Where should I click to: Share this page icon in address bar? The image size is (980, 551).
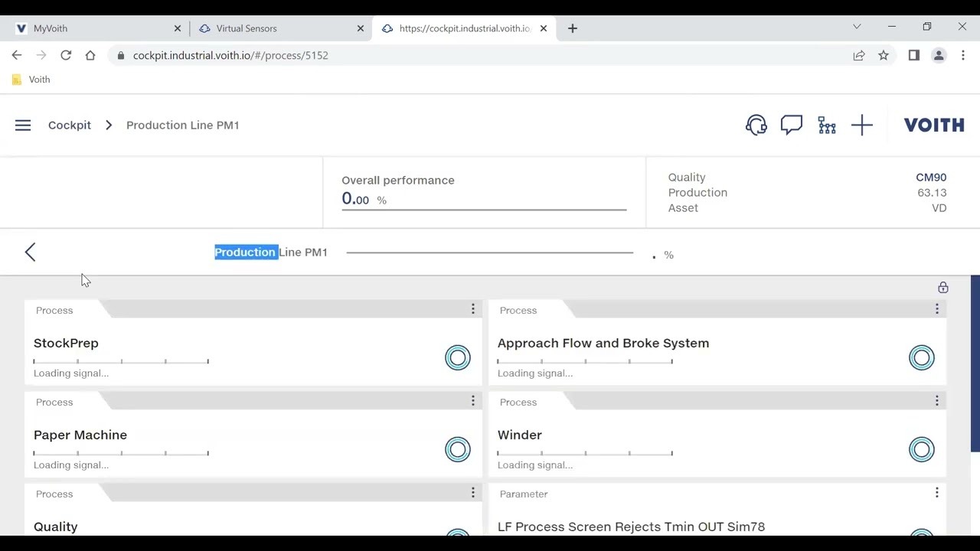[x=859, y=55]
